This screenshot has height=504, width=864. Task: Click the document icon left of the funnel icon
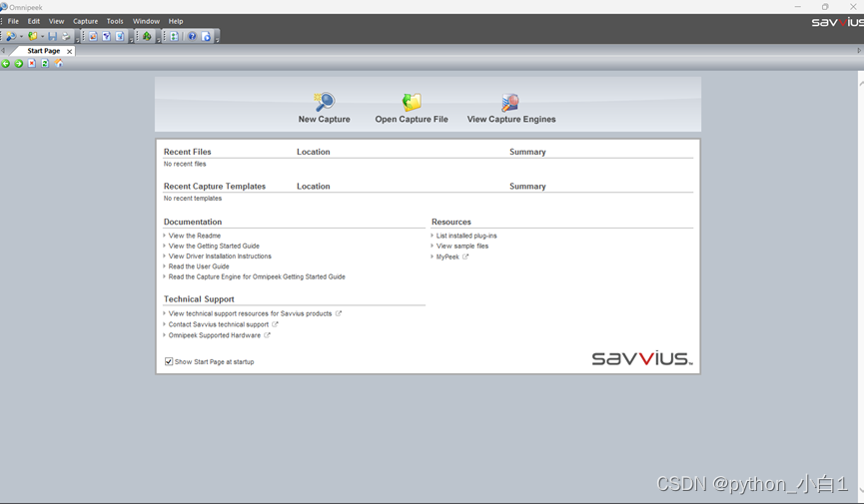point(93,36)
